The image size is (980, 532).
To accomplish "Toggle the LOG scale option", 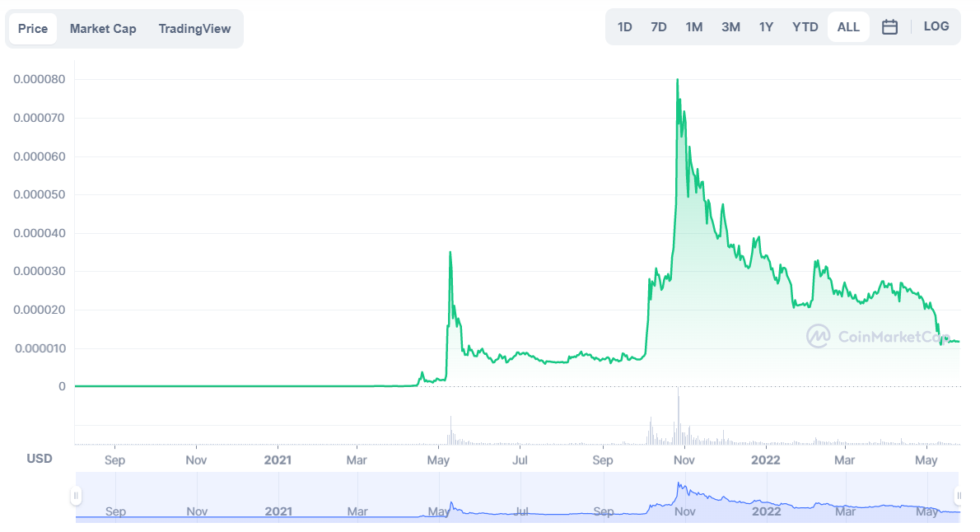I will coord(936,26).
